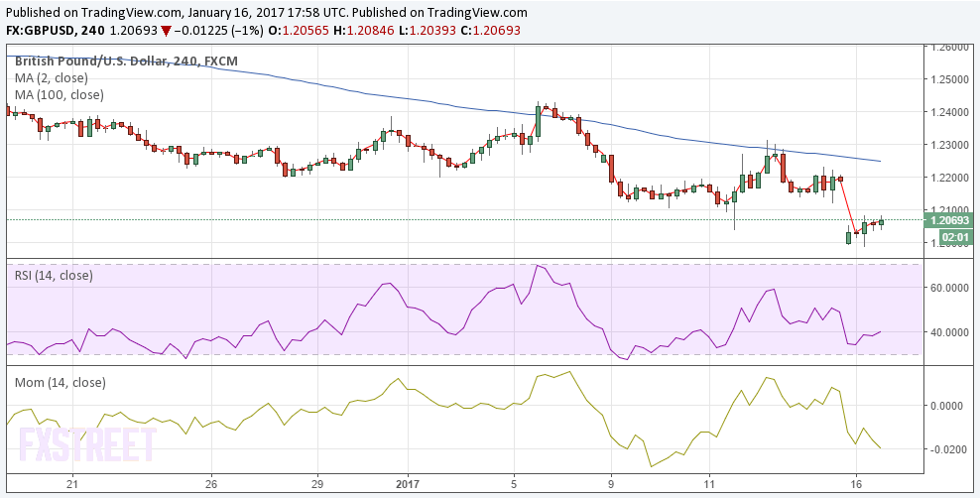Click the 1.23000 price axis label
980x498 pixels.
(x=950, y=144)
